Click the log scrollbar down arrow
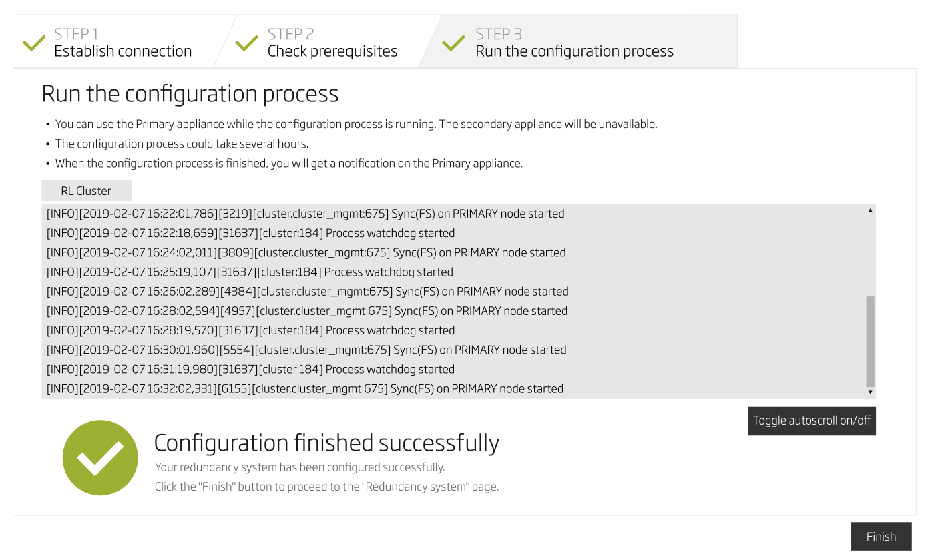This screenshot has height=560, width=934. pos(870,392)
